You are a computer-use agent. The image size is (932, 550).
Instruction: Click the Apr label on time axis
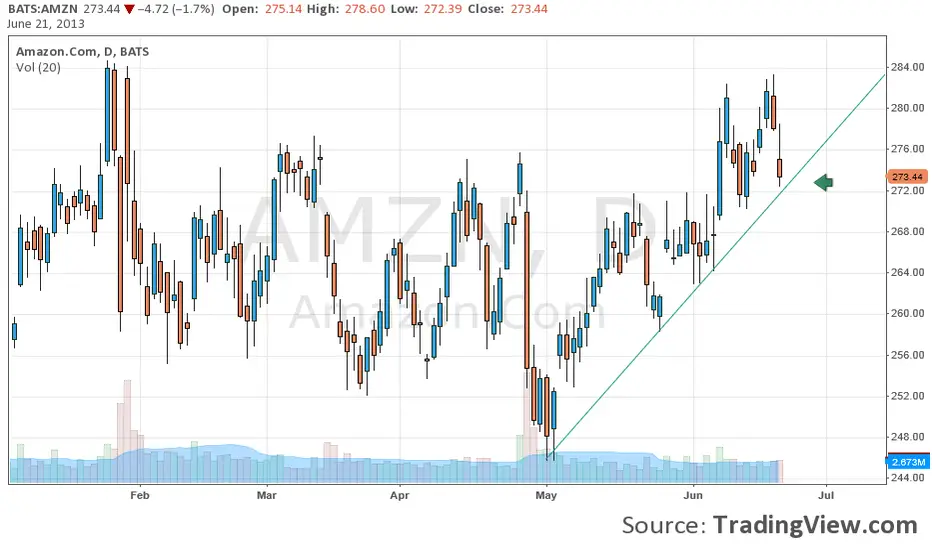point(399,495)
